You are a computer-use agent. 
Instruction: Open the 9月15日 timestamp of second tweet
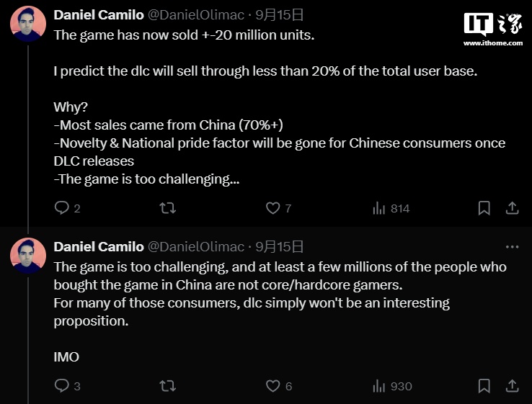tap(279, 247)
